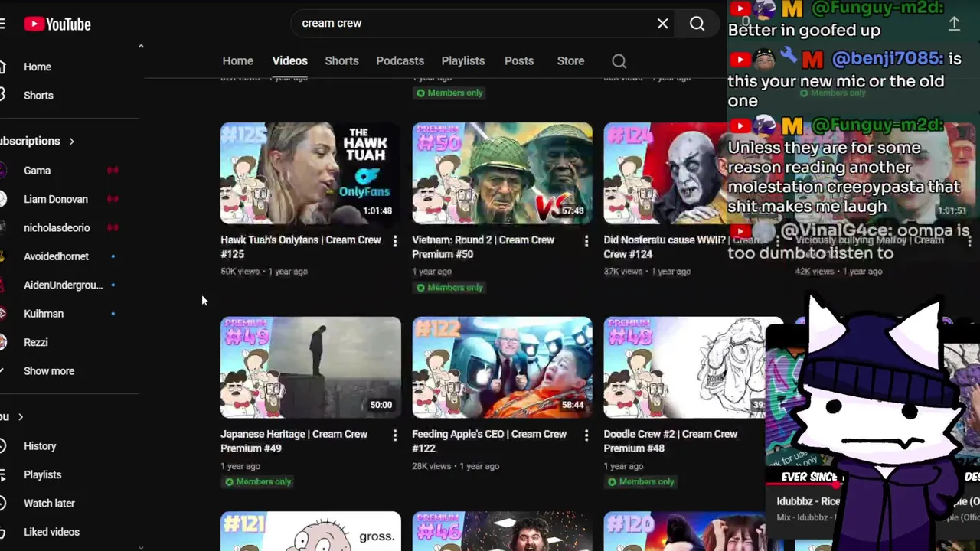This screenshot has width=980, height=551.
Task: Open options menu for Vietnam: Round 2 video
Action: click(x=586, y=241)
